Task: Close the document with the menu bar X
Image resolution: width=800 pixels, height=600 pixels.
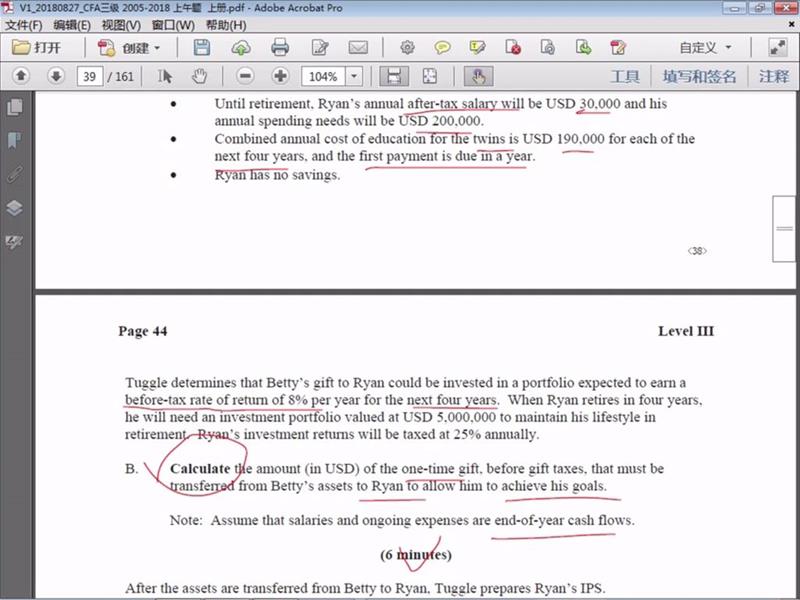Action: point(792,24)
